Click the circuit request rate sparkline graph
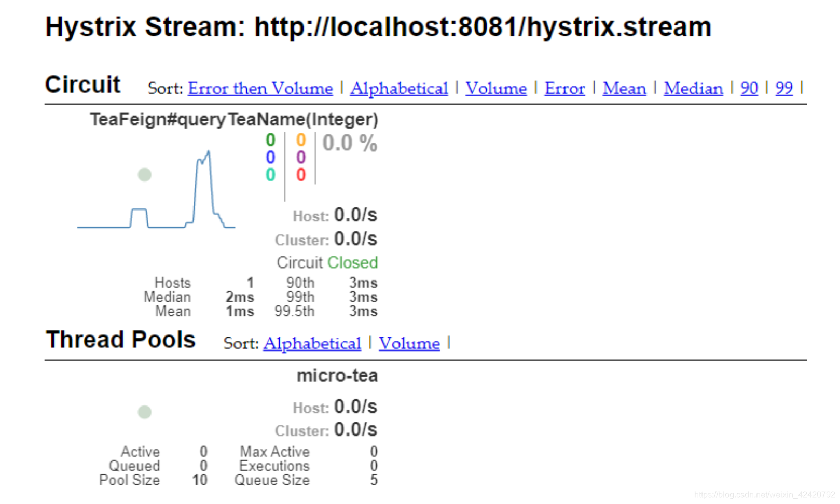Viewport: 840px width, 504px height. [156, 190]
